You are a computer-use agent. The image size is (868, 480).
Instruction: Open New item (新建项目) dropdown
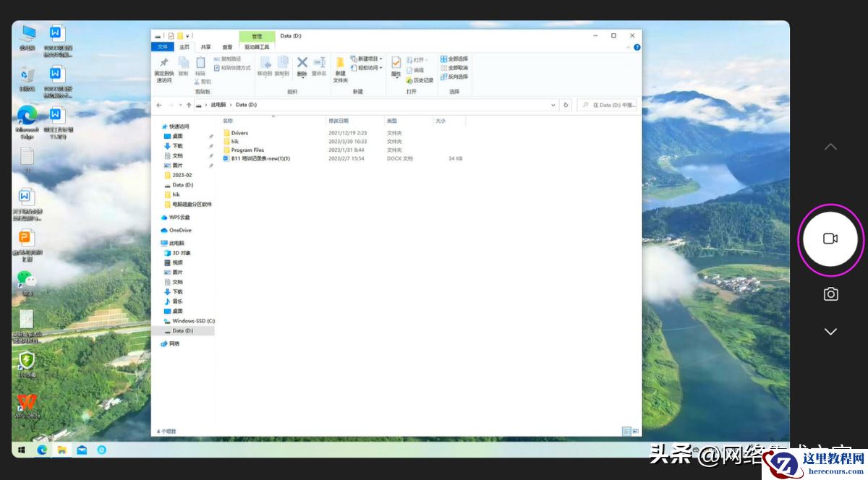[x=367, y=59]
